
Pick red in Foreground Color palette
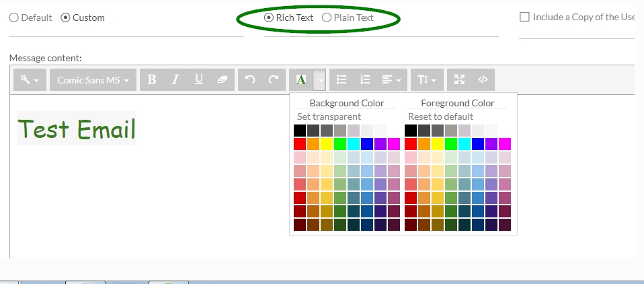[x=411, y=144]
